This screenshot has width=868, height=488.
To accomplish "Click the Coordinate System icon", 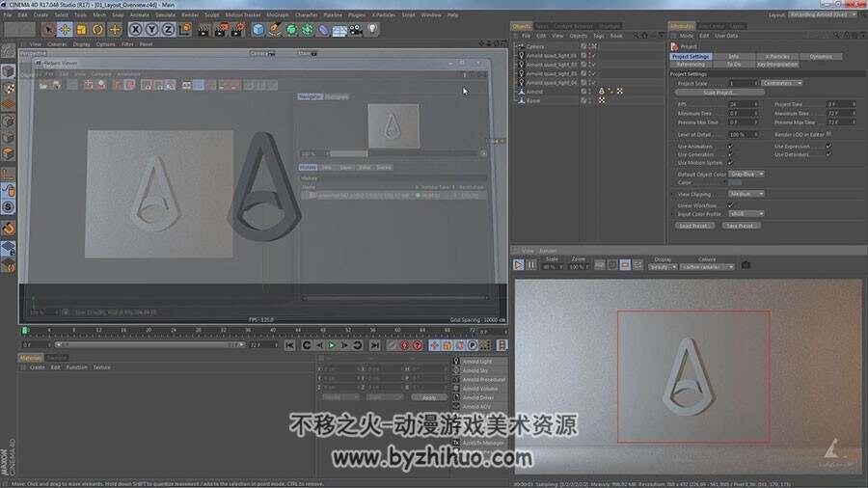I will pyautogui.click(x=185, y=29).
